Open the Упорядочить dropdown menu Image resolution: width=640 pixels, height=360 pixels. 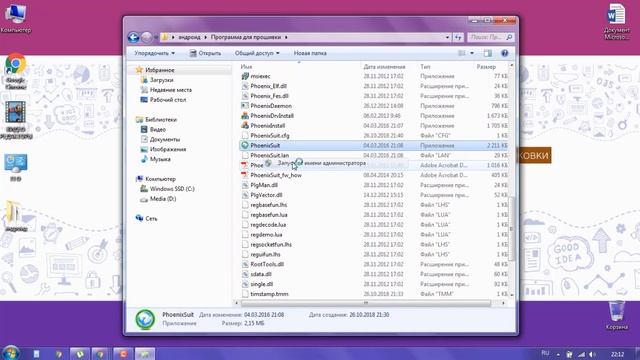pos(154,53)
